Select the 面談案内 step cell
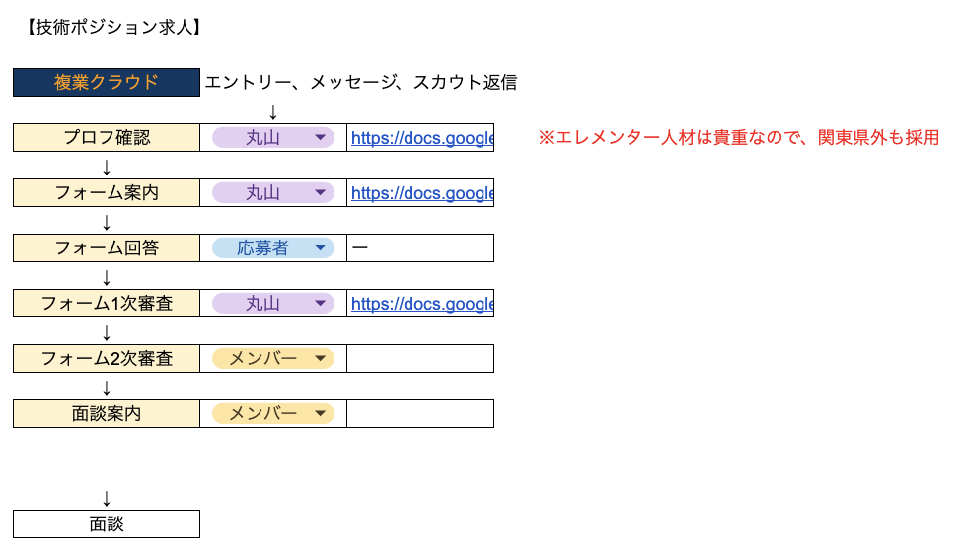Screen dimensions: 965x560 tap(107, 414)
